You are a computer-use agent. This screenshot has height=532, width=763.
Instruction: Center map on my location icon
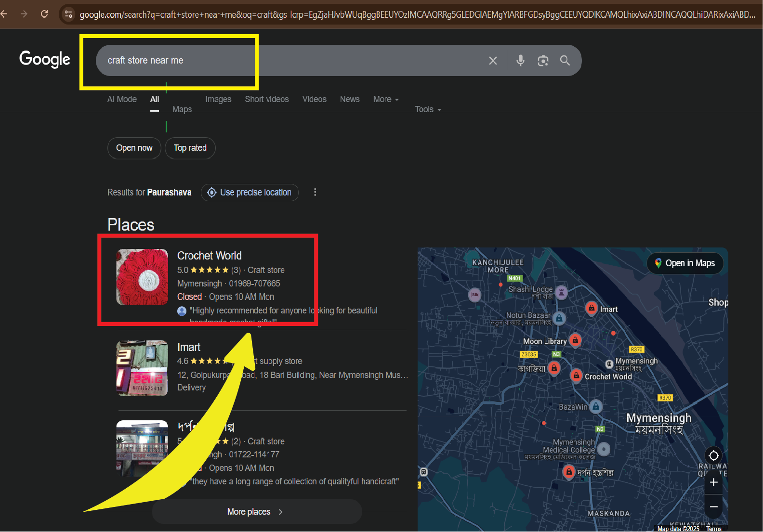tap(714, 455)
